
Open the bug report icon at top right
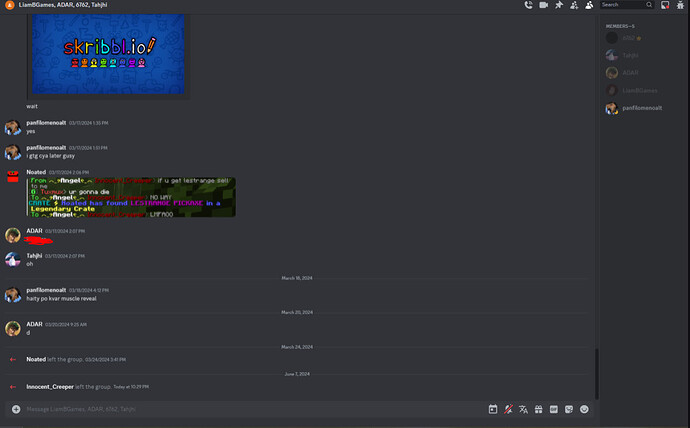(680, 5)
